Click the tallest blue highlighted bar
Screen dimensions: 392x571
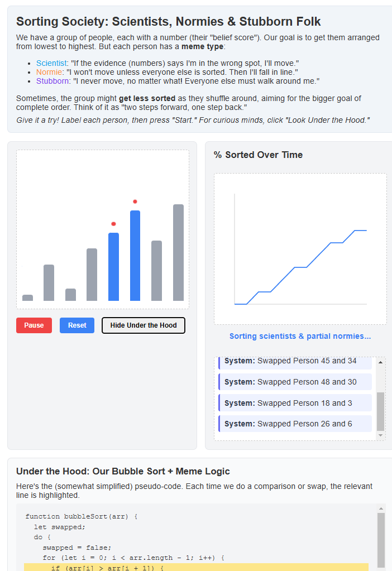point(135,256)
